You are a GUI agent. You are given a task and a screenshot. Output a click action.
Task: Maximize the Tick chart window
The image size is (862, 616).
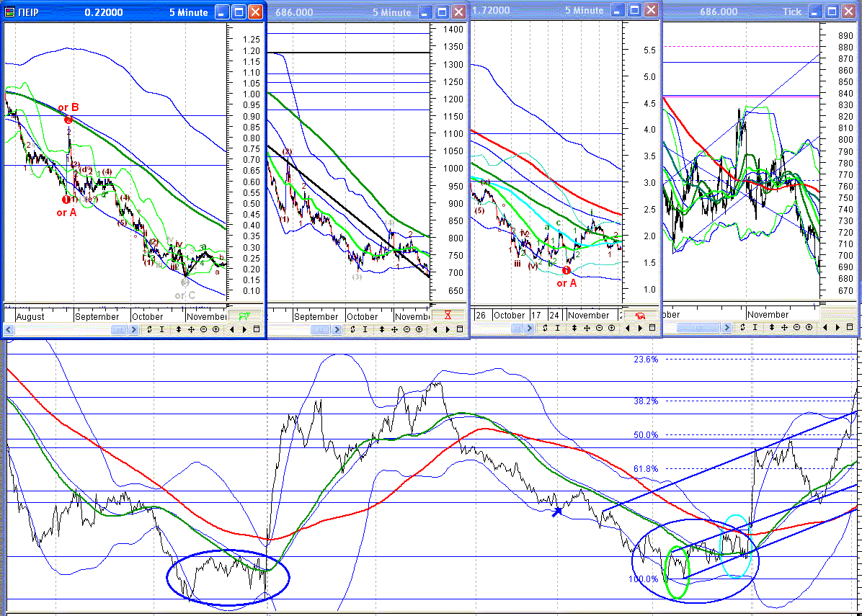(x=832, y=11)
